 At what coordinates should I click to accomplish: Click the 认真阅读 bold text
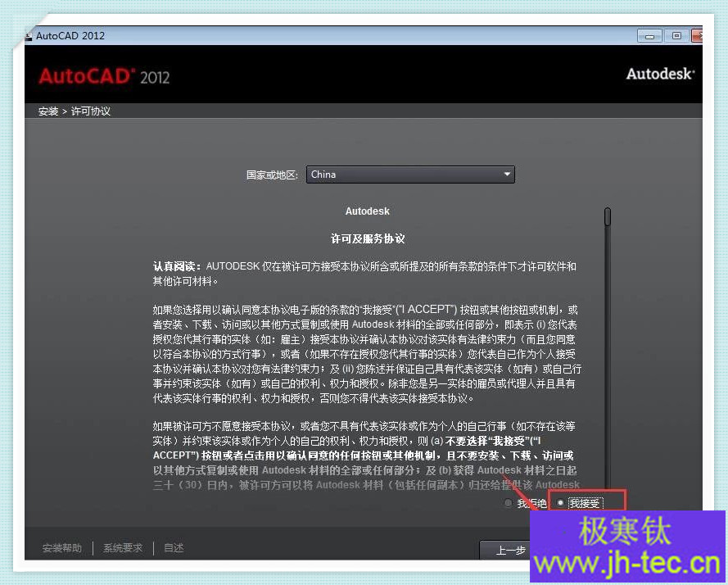coord(176,267)
